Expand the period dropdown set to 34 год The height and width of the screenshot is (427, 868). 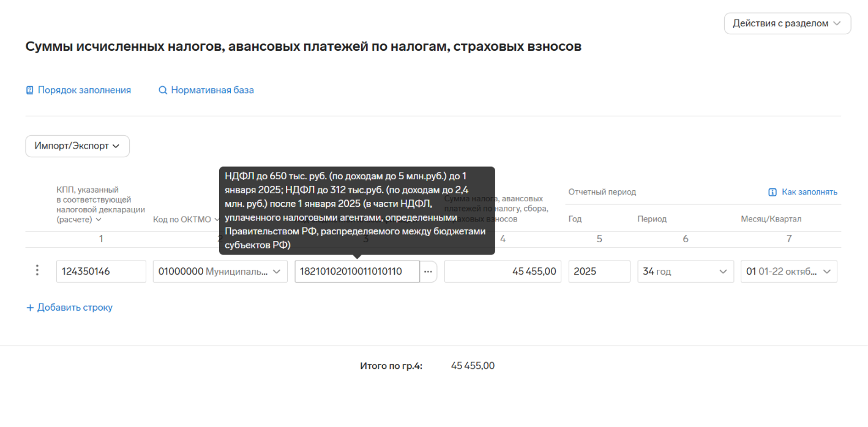coord(685,272)
